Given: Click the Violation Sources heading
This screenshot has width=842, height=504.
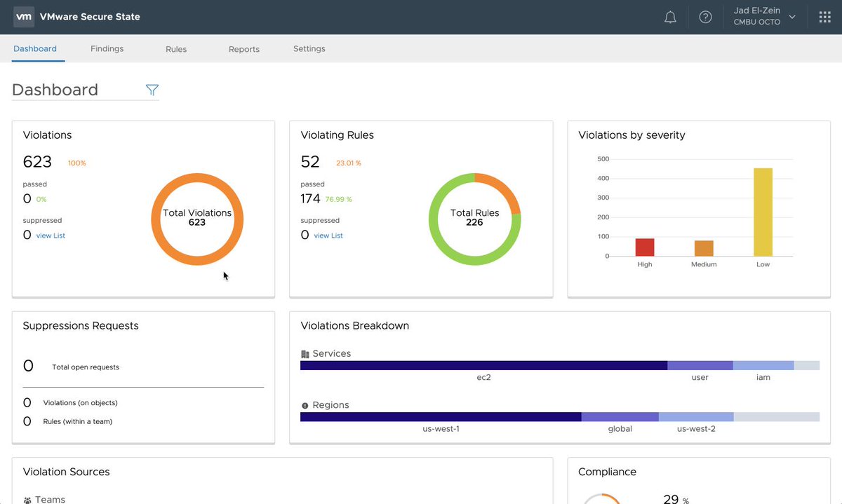Looking at the screenshot, I should pyautogui.click(x=66, y=472).
